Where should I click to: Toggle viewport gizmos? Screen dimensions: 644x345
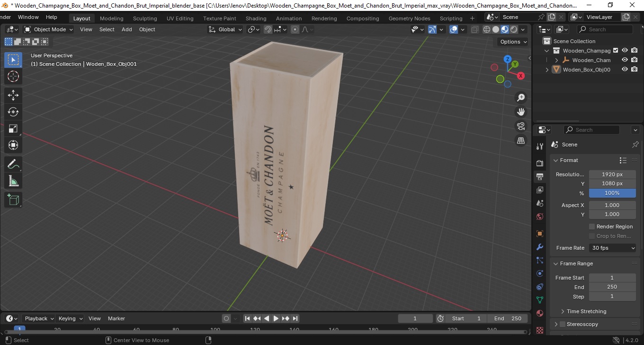pyautogui.click(x=432, y=29)
